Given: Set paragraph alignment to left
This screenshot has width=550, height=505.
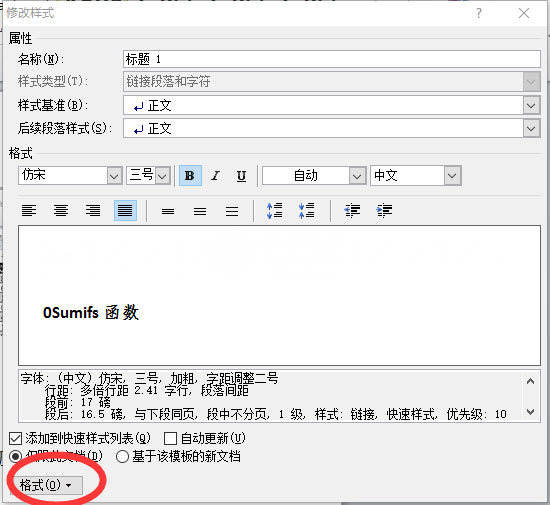Looking at the screenshot, I should coord(29,211).
